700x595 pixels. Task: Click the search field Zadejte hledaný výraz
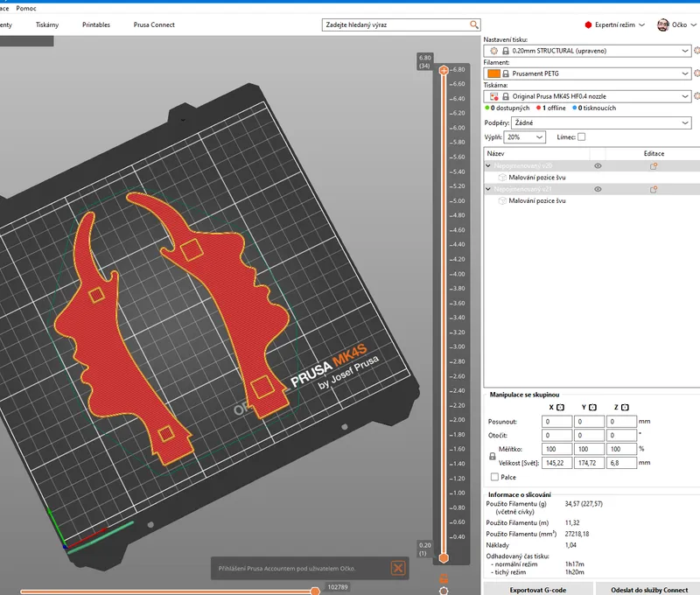401,25
